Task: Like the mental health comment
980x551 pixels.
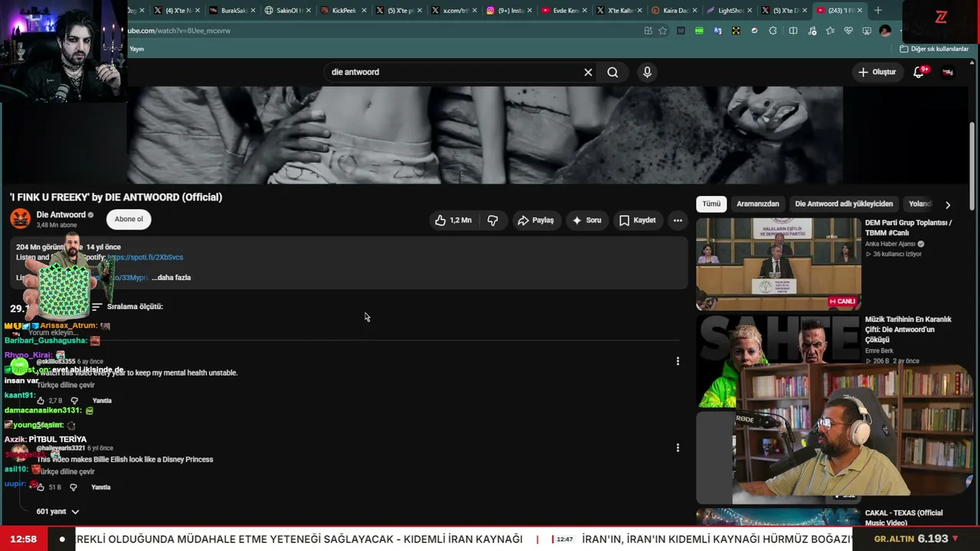Action: coord(41,400)
